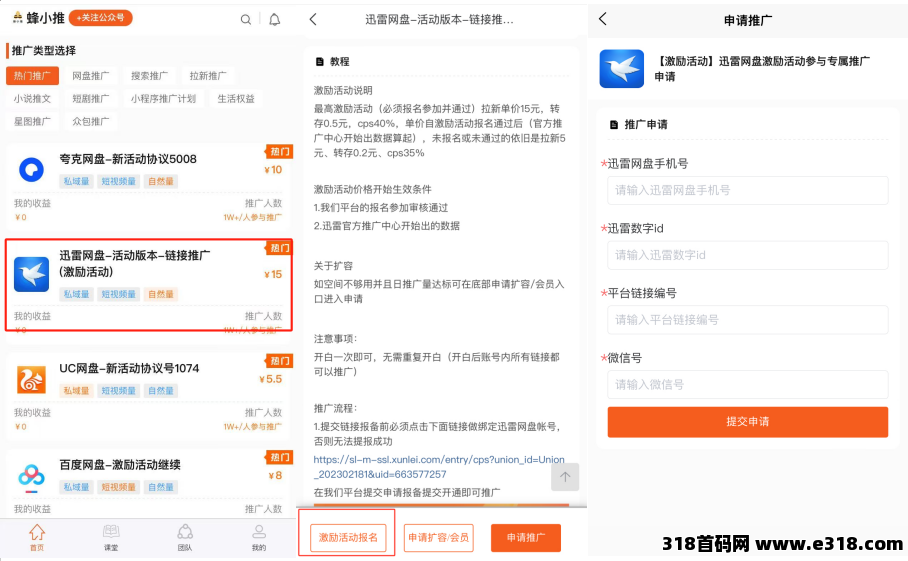The width and height of the screenshot is (908, 561).
Task: Click 私域量 tag on 夸克网盘 card
Action: pyautogui.click(x=76, y=181)
